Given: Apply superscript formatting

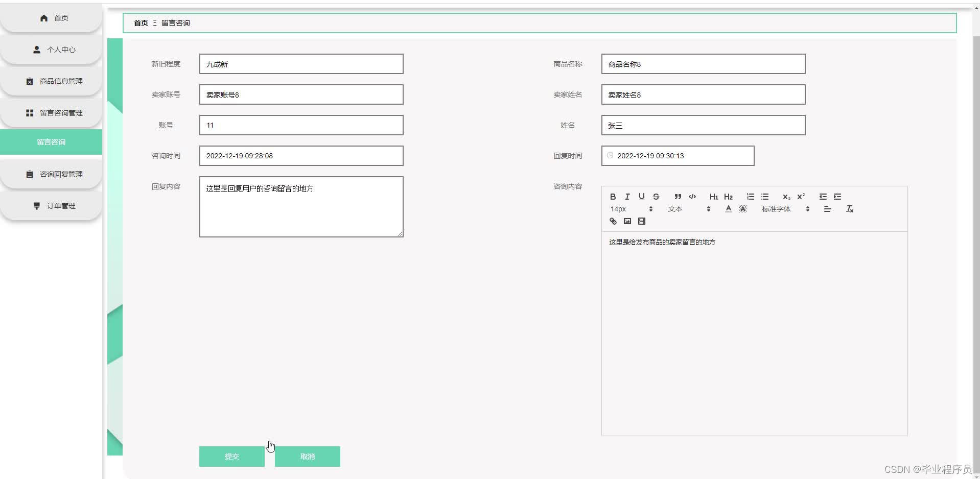Looking at the screenshot, I should 801,197.
